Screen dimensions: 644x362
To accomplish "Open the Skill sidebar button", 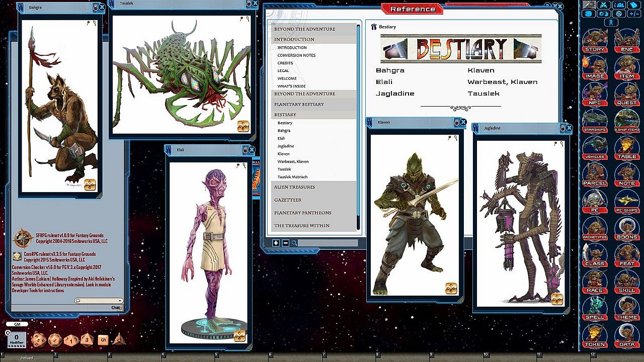I will [x=627, y=282].
